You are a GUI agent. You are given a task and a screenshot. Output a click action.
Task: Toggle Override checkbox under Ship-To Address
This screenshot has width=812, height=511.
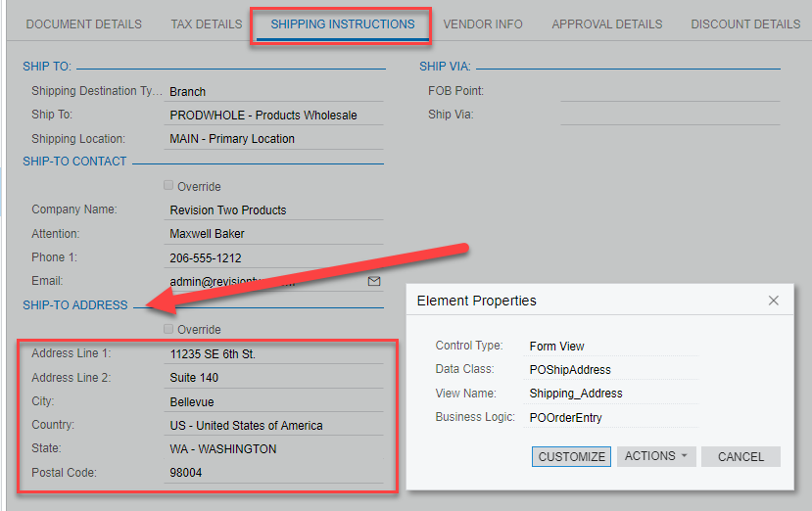pyautogui.click(x=169, y=329)
